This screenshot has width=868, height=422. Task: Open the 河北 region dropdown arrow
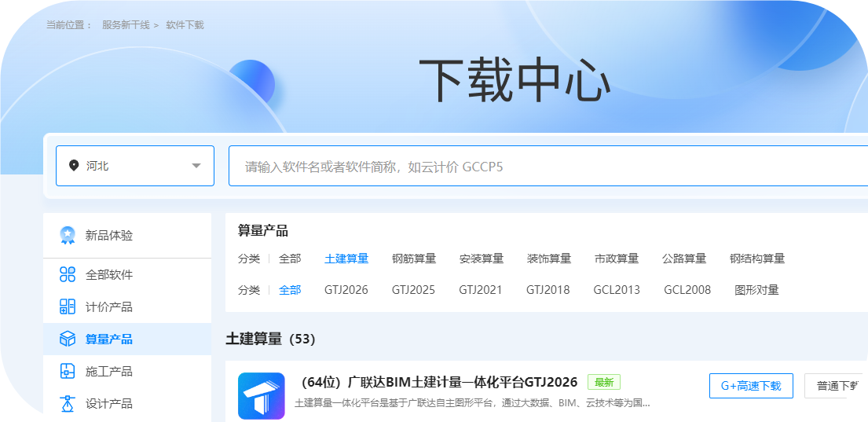pyautogui.click(x=196, y=166)
